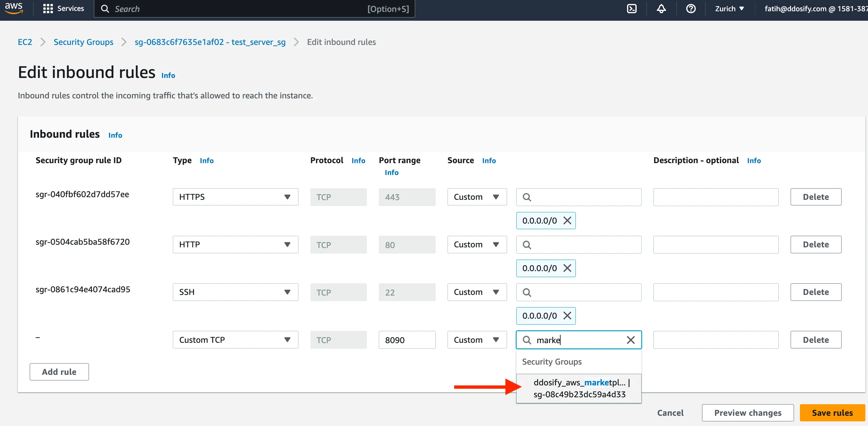Focus the source search field containing 'marke'

pos(579,340)
